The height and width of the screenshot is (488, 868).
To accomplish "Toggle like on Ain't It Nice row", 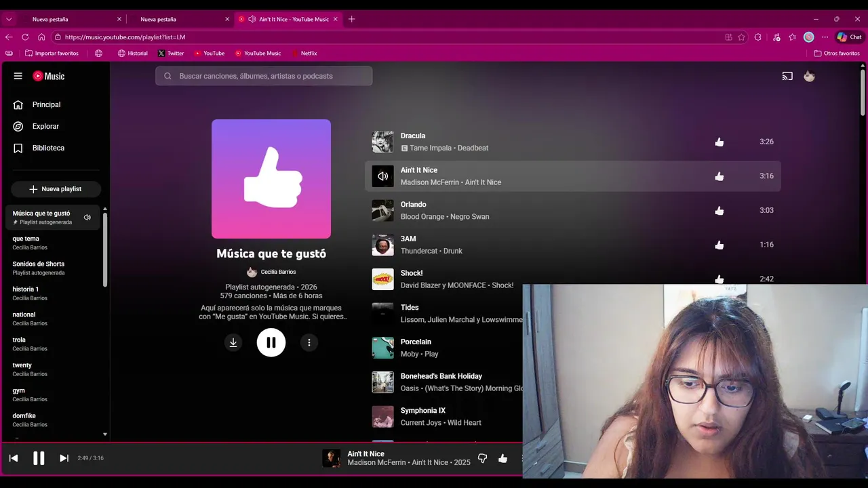I will [719, 176].
